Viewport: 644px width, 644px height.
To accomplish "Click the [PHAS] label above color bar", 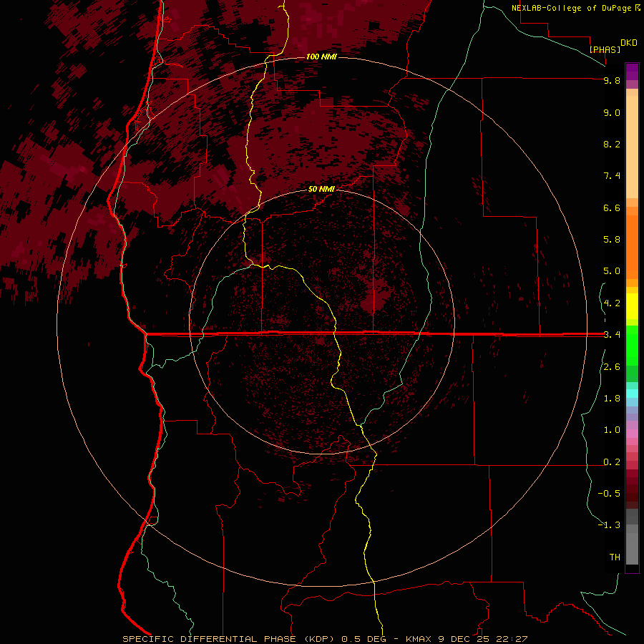I will 605,49.
